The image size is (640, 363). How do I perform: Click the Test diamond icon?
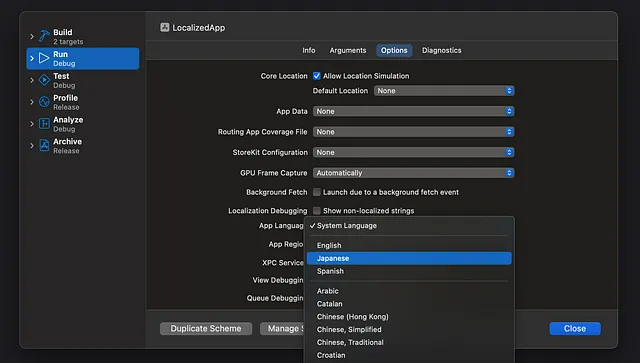(x=44, y=80)
